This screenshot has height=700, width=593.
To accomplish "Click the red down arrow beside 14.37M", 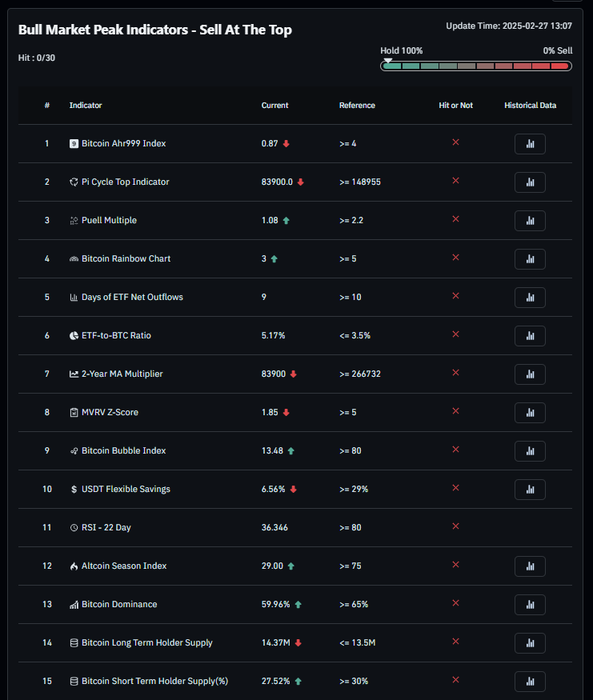I will click(299, 643).
